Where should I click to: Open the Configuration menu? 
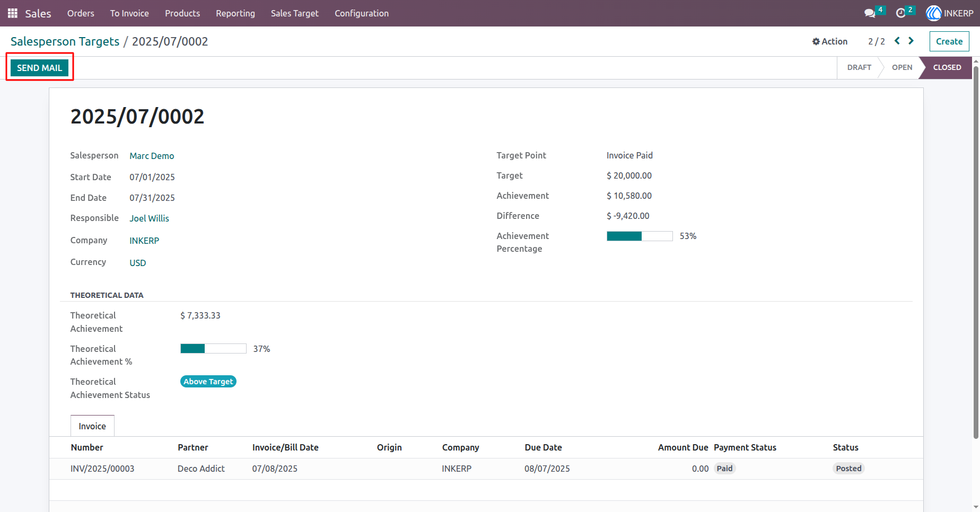tap(362, 13)
